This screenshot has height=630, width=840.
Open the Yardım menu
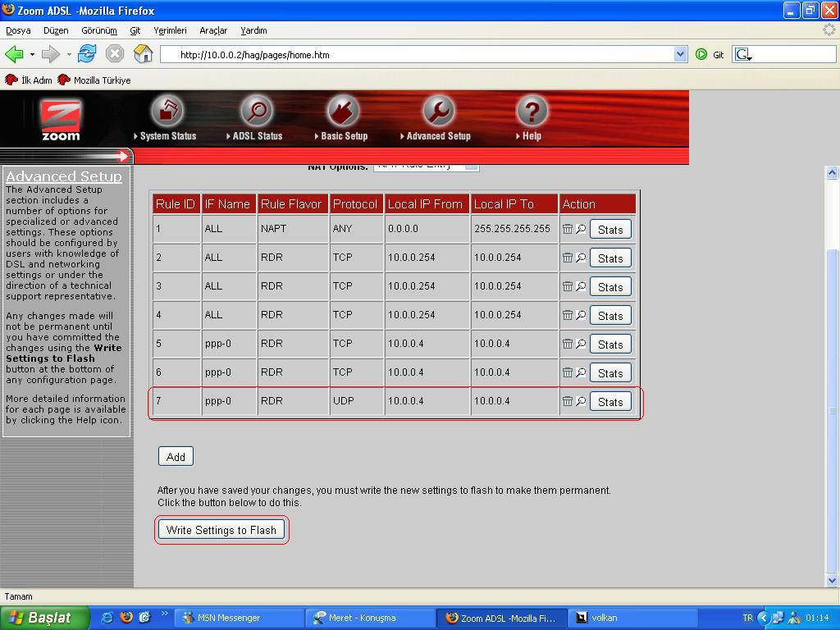click(x=253, y=30)
